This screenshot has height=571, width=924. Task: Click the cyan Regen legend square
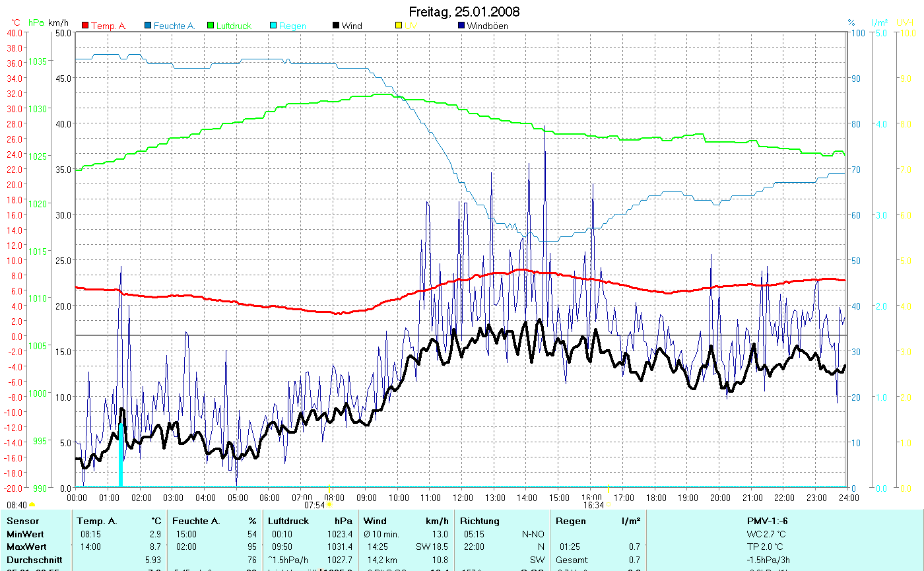(274, 26)
